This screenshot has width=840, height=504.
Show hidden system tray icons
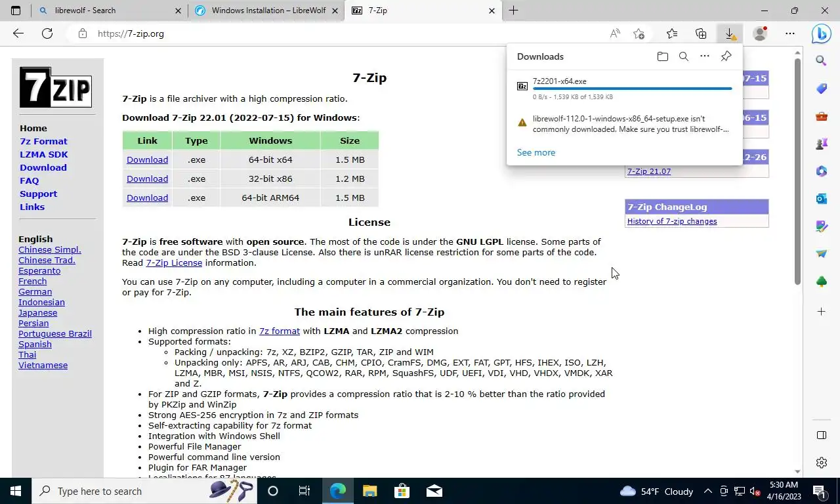tap(708, 491)
